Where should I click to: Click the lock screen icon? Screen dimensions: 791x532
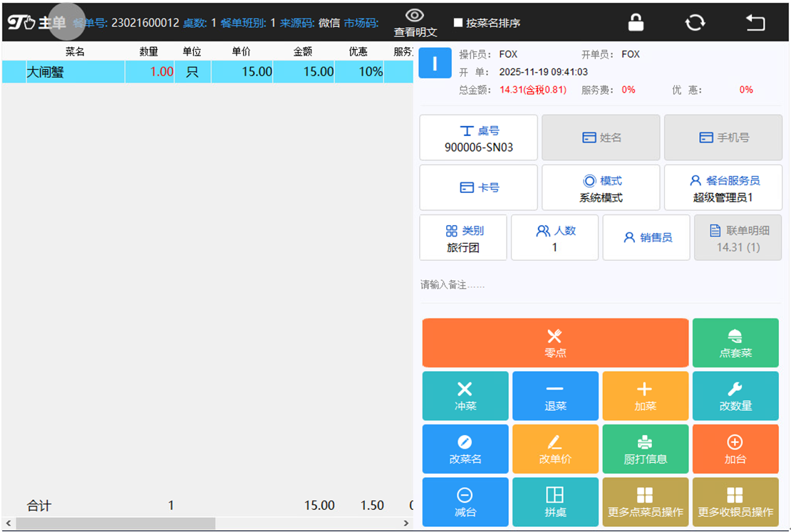tap(636, 23)
